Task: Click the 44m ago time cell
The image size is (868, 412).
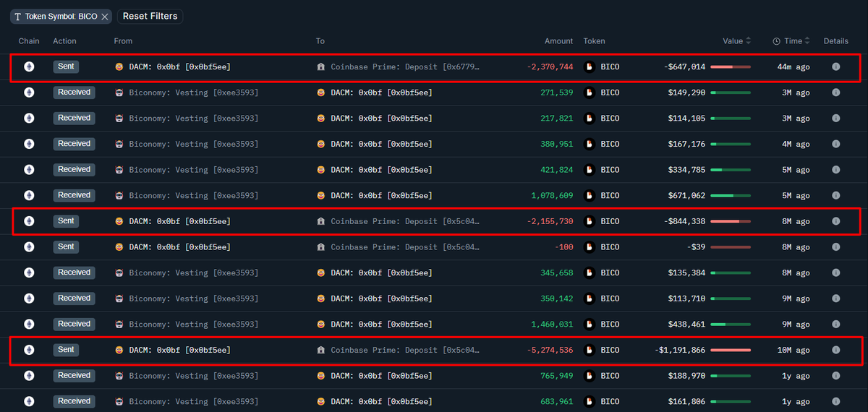Action: 793,66
